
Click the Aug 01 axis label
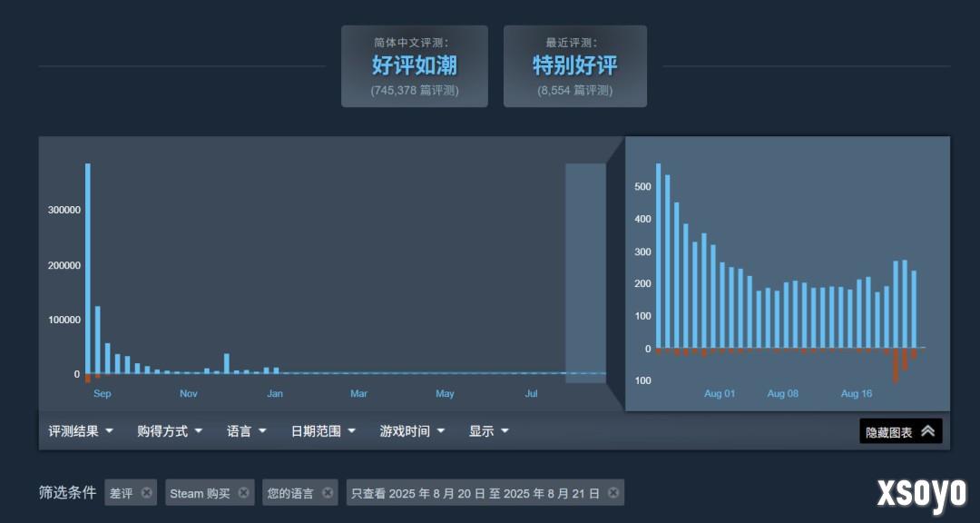click(720, 393)
